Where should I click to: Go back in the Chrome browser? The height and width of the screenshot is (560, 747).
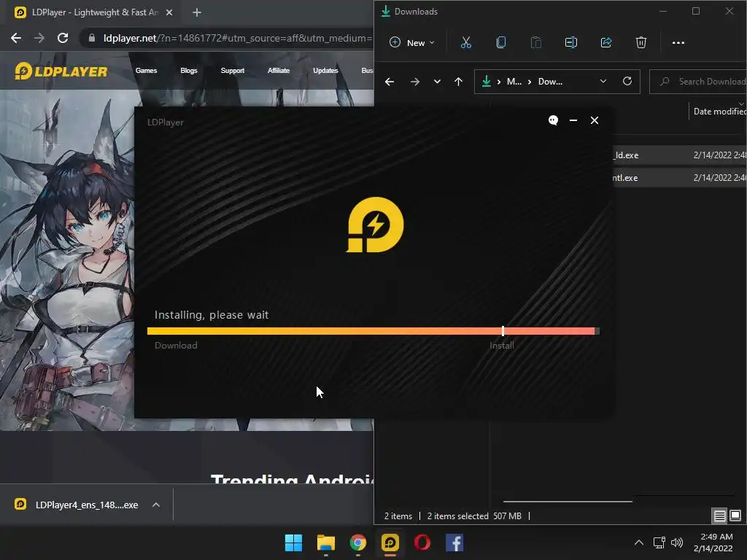pyautogui.click(x=16, y=38)
